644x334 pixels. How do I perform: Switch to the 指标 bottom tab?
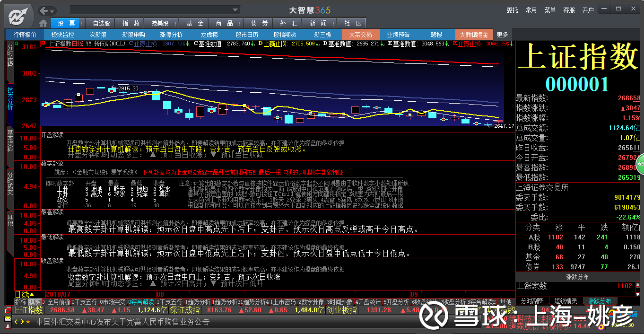pos(20,302)
